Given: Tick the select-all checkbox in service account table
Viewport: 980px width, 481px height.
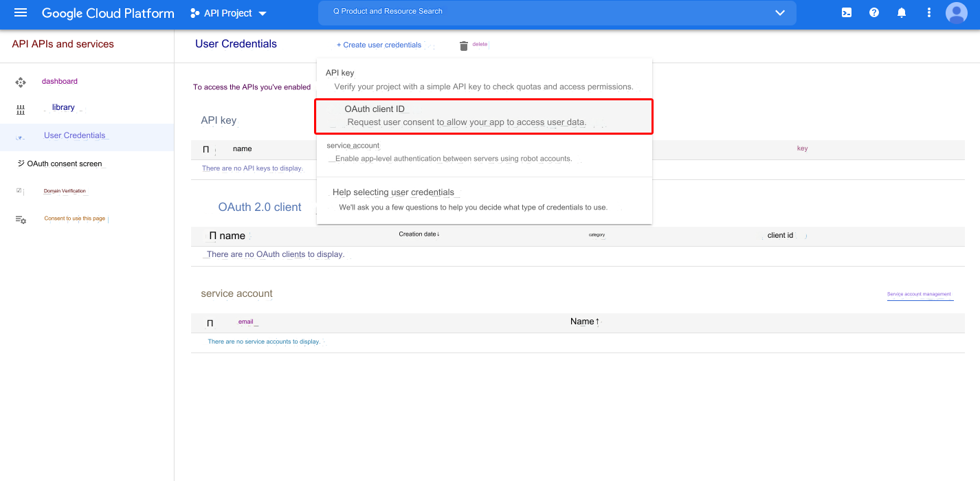Looking at the screenshot, I should coord(210,323).
